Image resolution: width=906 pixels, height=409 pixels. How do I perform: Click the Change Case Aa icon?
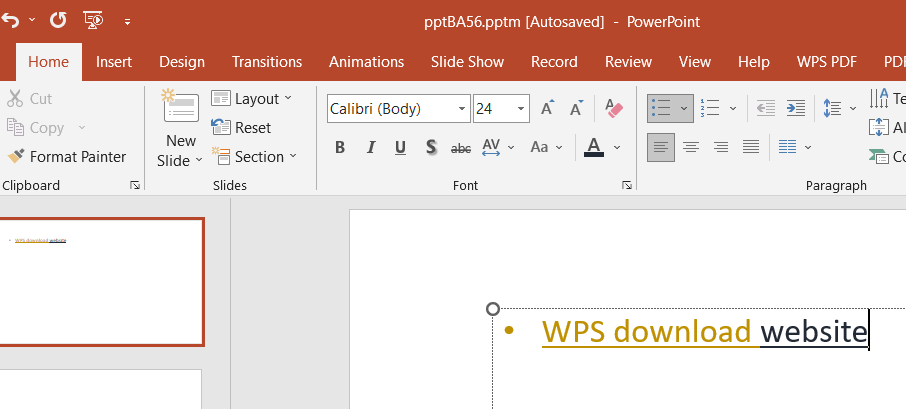[x=539, y=147]
